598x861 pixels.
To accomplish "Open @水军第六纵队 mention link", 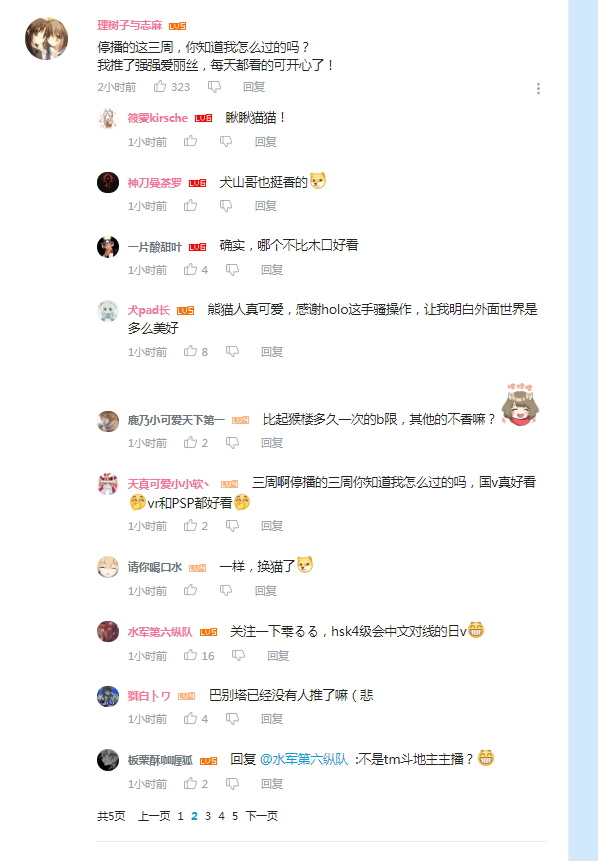I will (304, 759).
